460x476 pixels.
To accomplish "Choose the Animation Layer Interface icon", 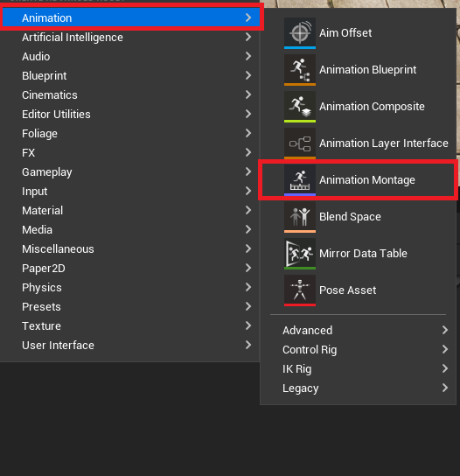I will coord(300,143).
